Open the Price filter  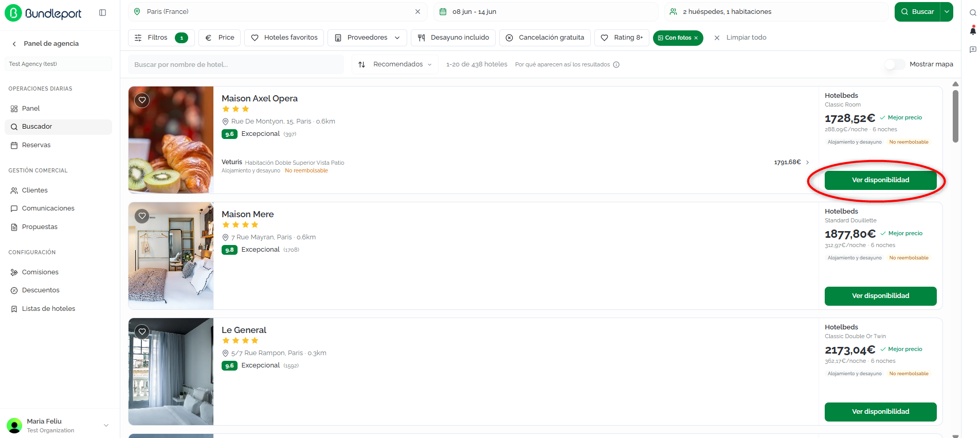(x=220, y=38)
